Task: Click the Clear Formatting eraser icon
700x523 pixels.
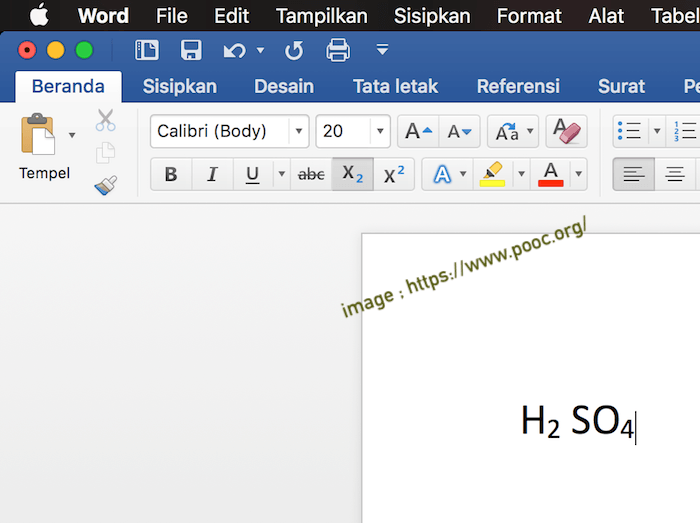Action: point(566,131)
